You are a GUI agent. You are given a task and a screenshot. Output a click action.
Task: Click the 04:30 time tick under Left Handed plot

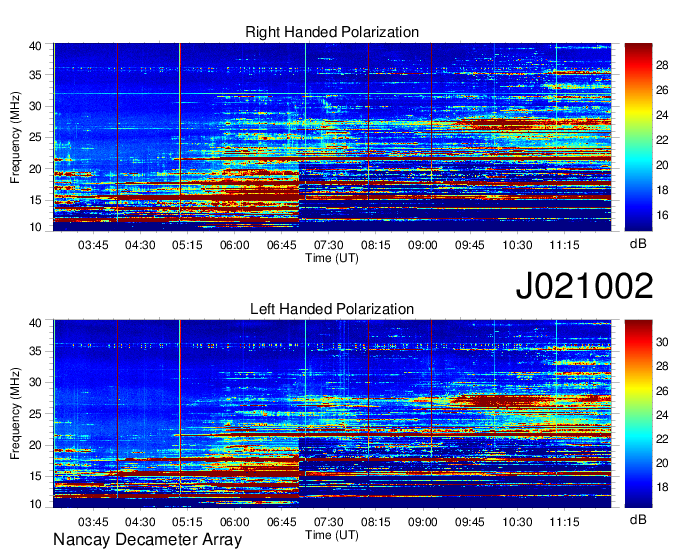point(140,522)
